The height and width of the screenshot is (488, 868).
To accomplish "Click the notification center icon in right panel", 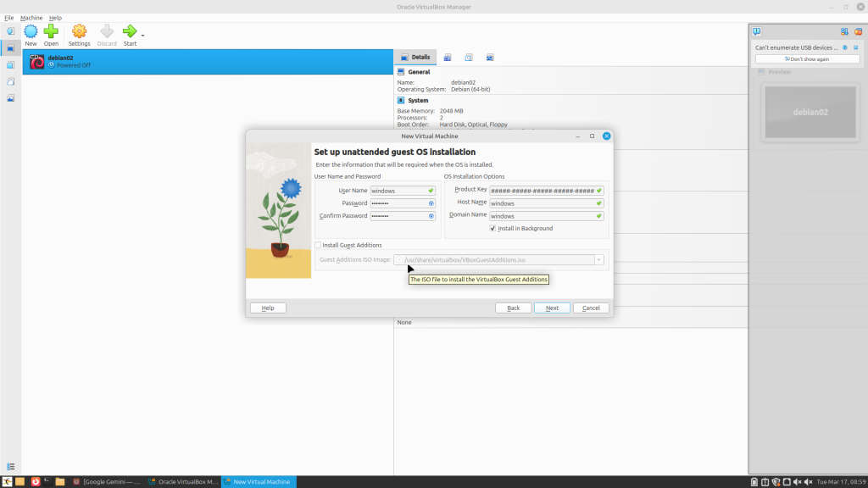I will (x=757, y=32).
